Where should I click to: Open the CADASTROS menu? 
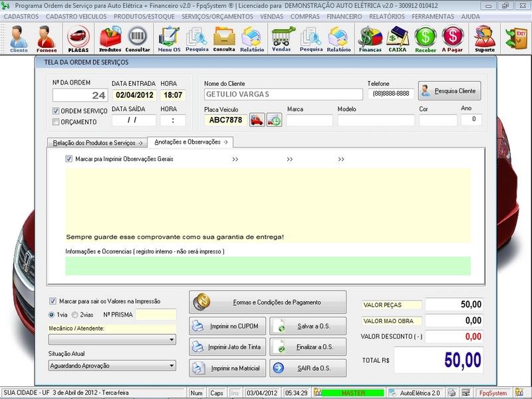(x=21, y=16)
